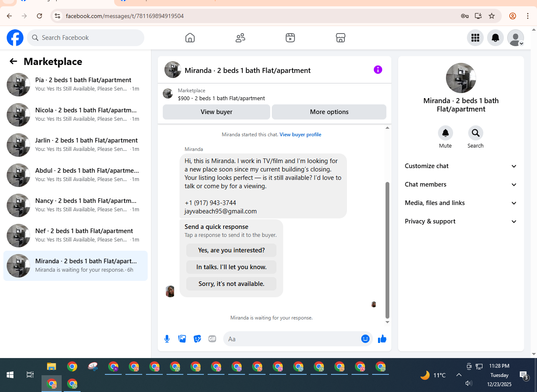Open the Home feed icon
The height and width of the screenshot is (392, 537).
(190, 38)
